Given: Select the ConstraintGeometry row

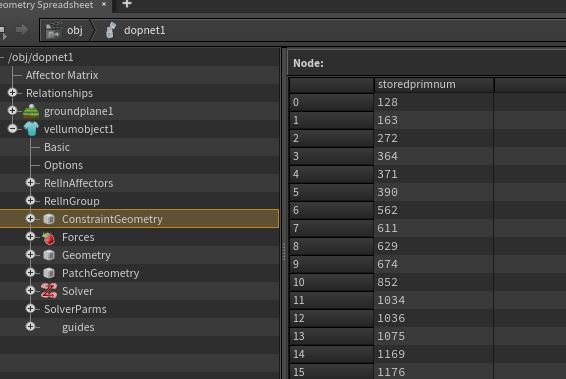Looking at the screenshot, I should [139, 219].
